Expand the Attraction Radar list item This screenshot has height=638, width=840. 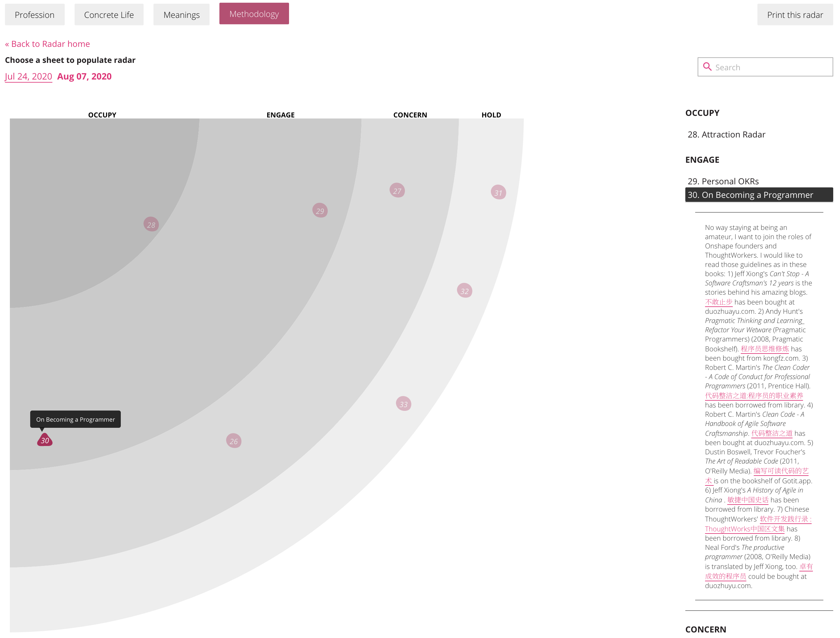726,134
